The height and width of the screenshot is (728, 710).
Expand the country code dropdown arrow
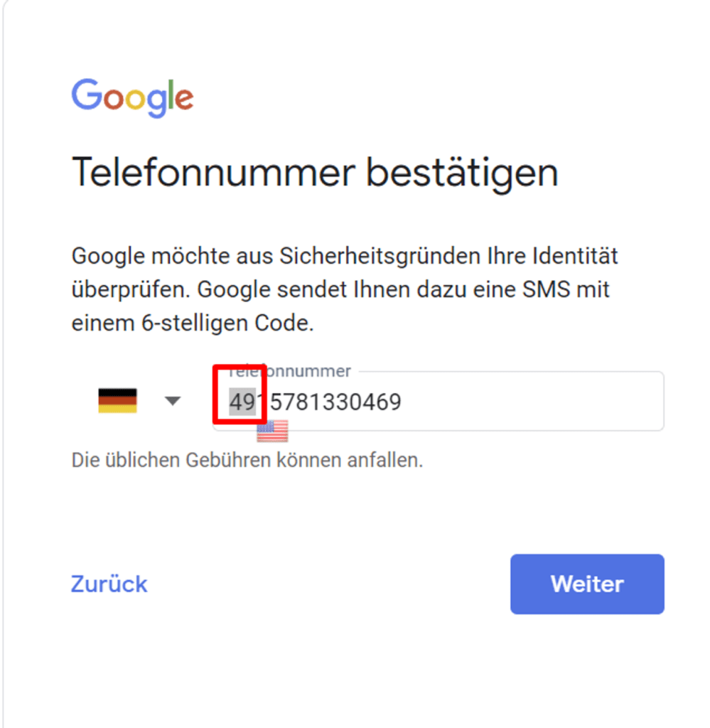[173, 401]
